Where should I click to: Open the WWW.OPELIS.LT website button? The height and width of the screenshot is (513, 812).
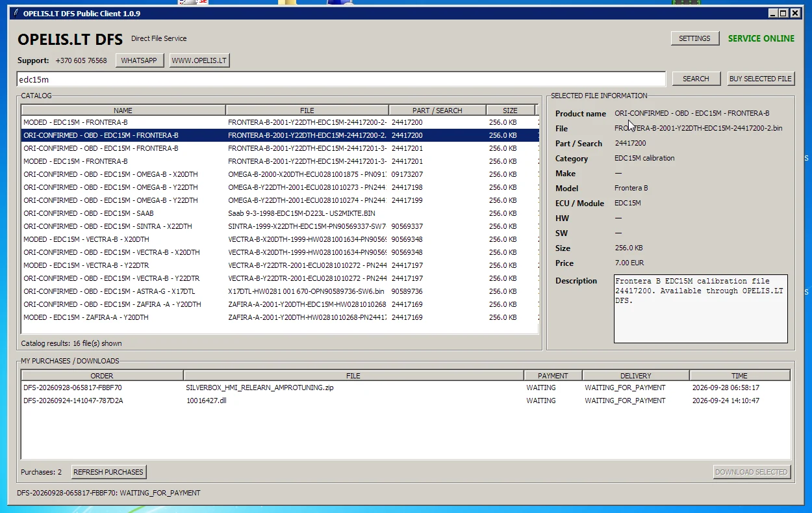tap(199, 60)
